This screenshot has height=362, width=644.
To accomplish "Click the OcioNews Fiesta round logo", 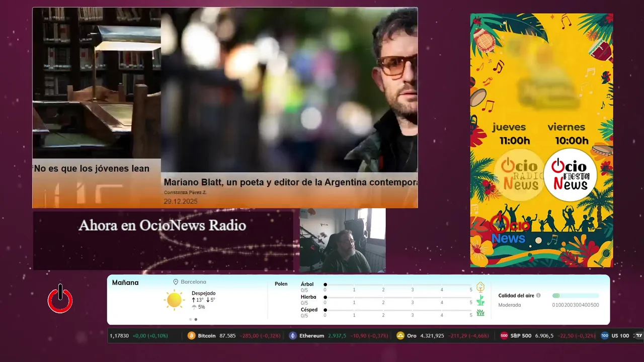I will click(570, 175).
